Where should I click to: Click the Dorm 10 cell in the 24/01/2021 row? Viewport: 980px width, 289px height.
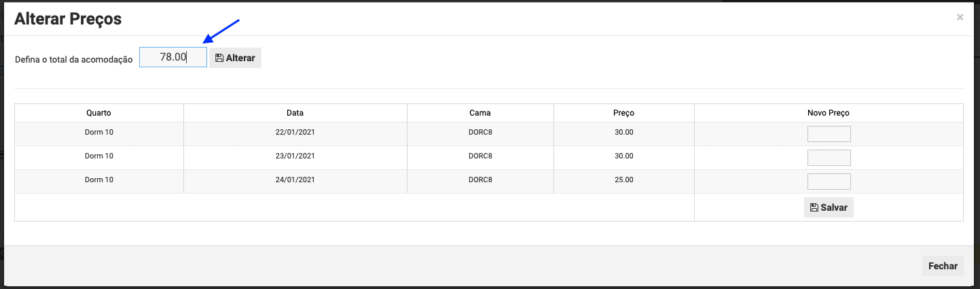[x=99, y=180]
